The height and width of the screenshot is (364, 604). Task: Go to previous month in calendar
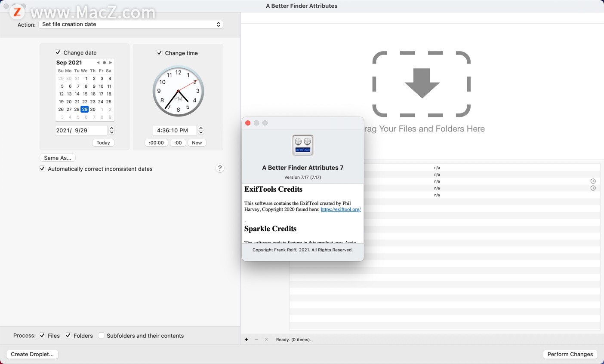98,63
